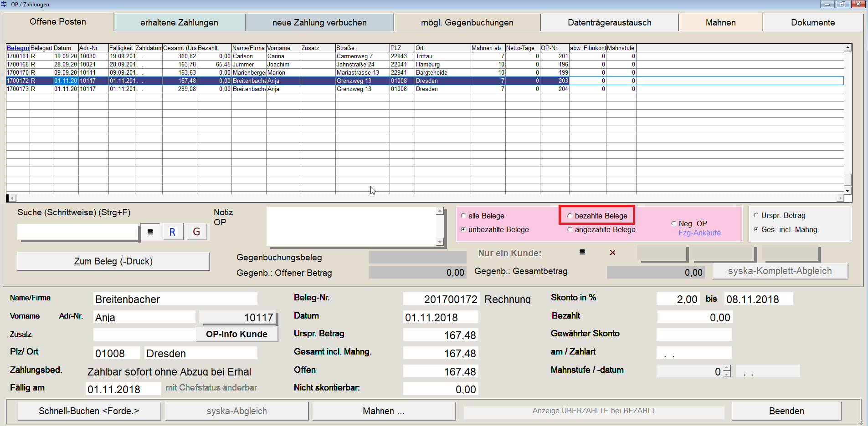
Task: Switch to Datenträgeraustausch tab
Action: click(x=610, y=23)
